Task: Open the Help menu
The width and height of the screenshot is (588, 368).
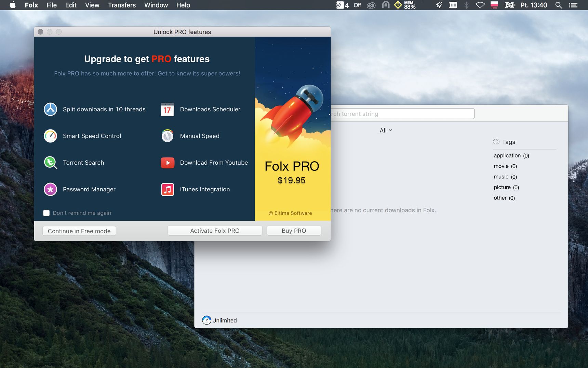Action: pos(183,5)
